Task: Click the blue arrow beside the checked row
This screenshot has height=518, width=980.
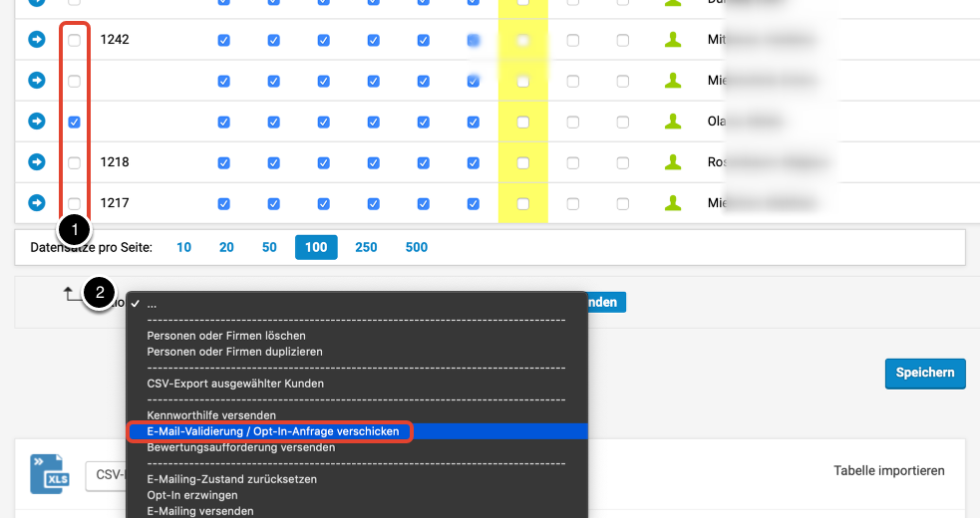Action: 37,122
